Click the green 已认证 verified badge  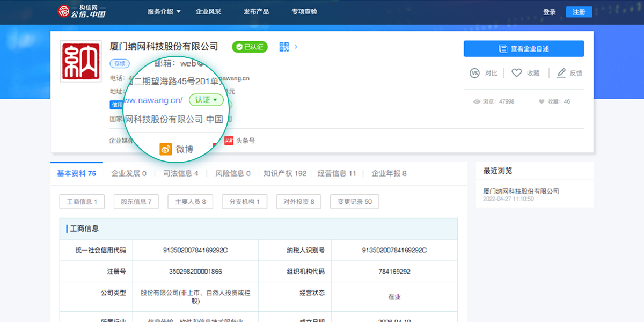coord(250,47)
